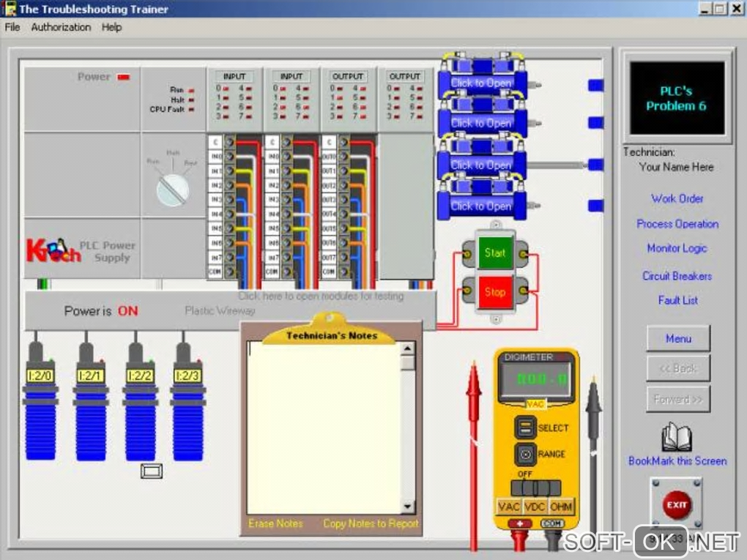Click the red Stop pushbutton
This screenshot has width=747, height=560.
point(495,292)
